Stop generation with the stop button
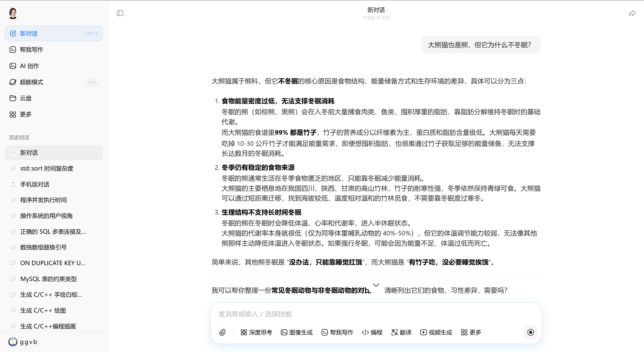 pos(531,332)
